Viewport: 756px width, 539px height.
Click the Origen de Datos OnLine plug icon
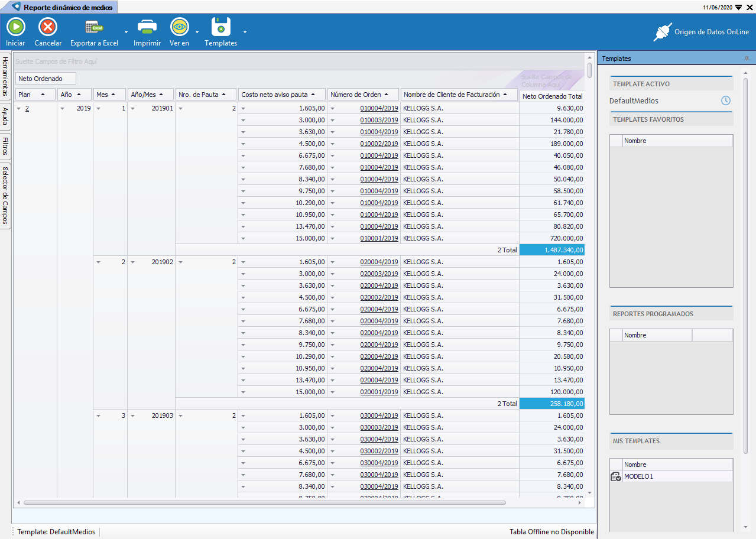pos(663,32)
